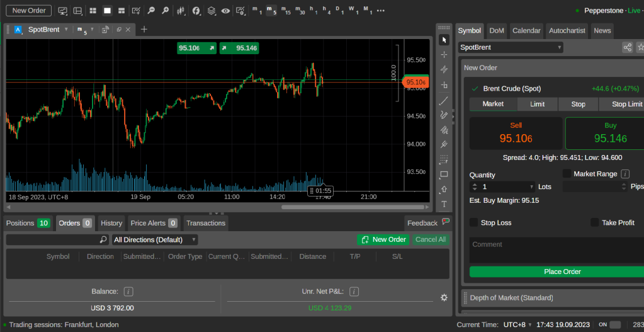Zoom out the chart with the minus magnifier
The image size is (644, 332).
(x=151, y=11)
